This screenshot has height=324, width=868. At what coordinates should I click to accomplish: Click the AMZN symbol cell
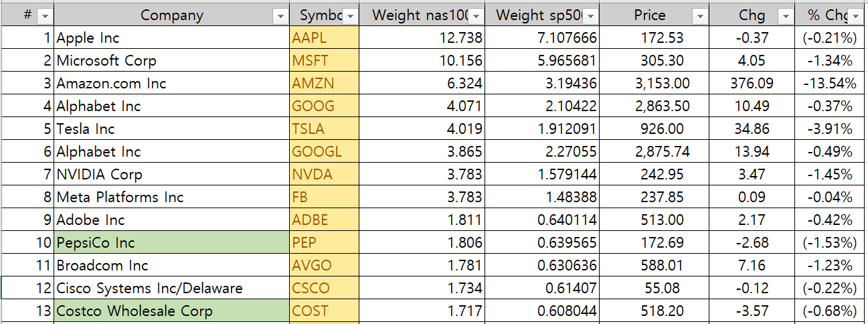pos(325,84)
